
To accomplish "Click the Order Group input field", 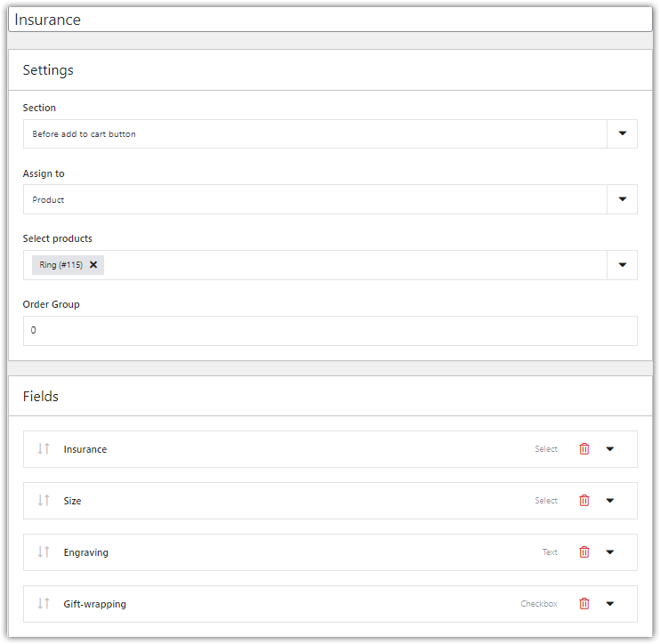I will pos(329,331).
